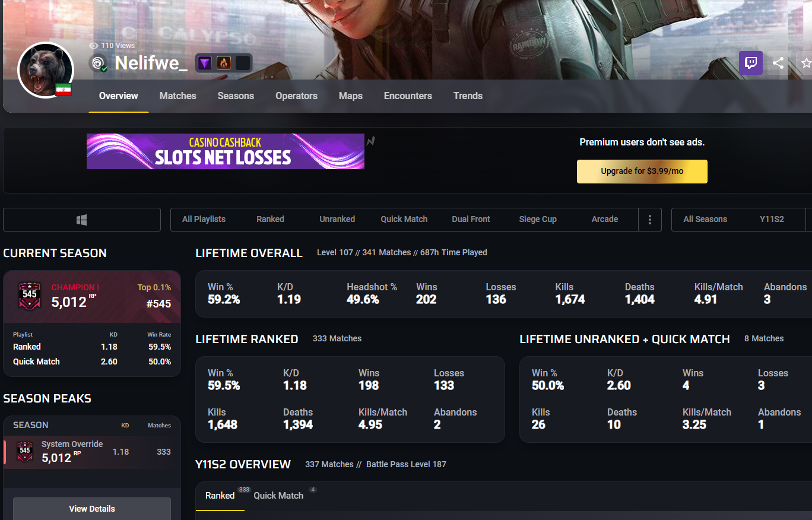Select the Arcade playlist filter
Viewport: 812px width, 520px height.
point(605,219)
